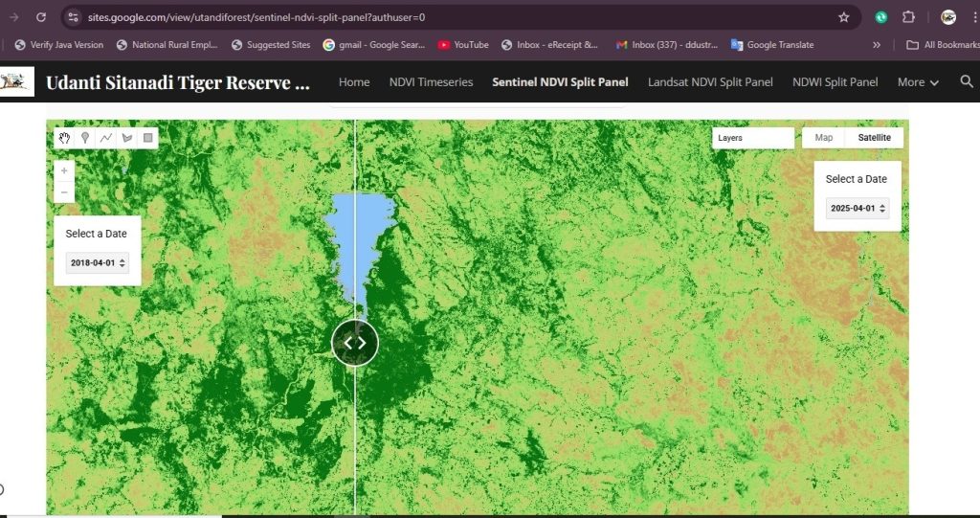Go to NDVI Timeseries page
Viewport: 980px width, 518px height.
[x=431, y=82]
